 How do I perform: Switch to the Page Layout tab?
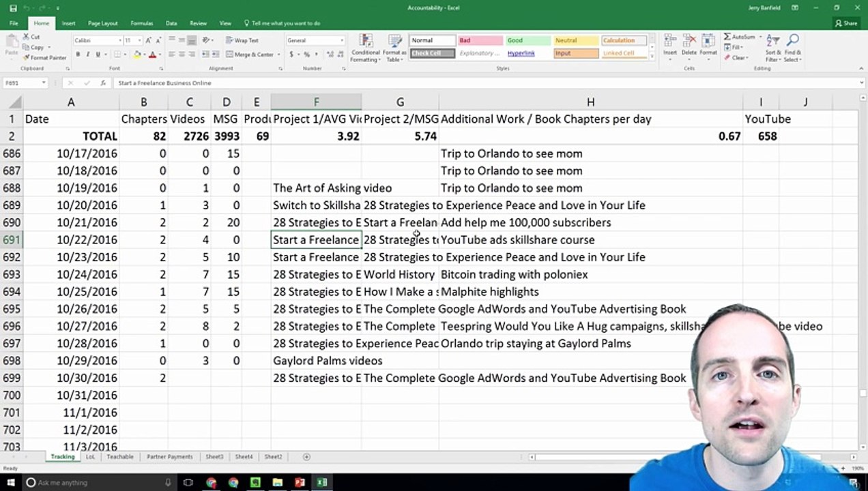[x=103, y=23]
